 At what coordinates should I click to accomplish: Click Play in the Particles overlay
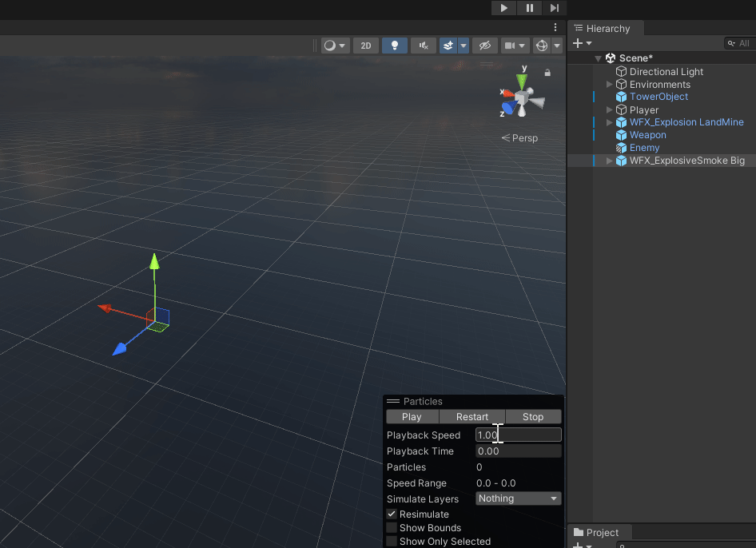click(412, 417)
